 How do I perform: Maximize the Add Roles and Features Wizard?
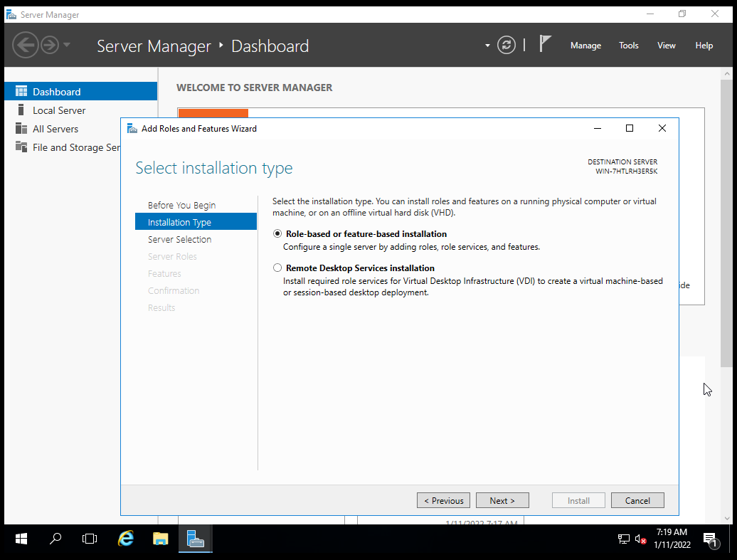630,128
